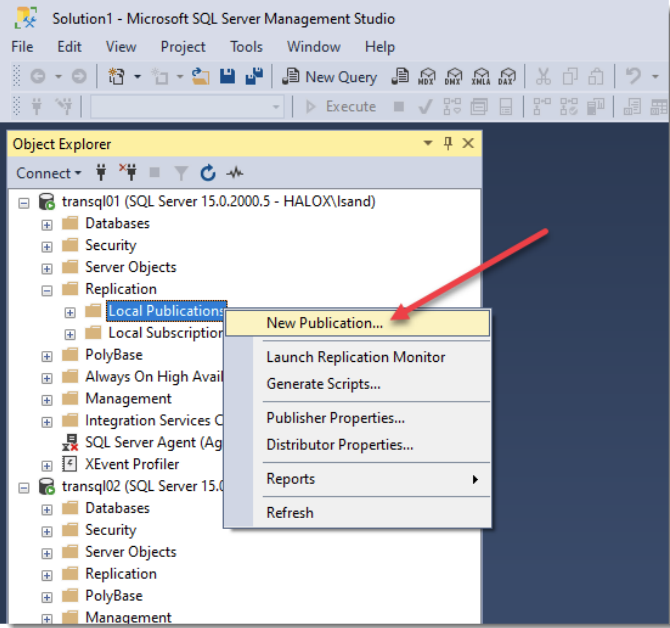Expand Server Objects under transql01
Screen dimensions: 670x628
47,269
